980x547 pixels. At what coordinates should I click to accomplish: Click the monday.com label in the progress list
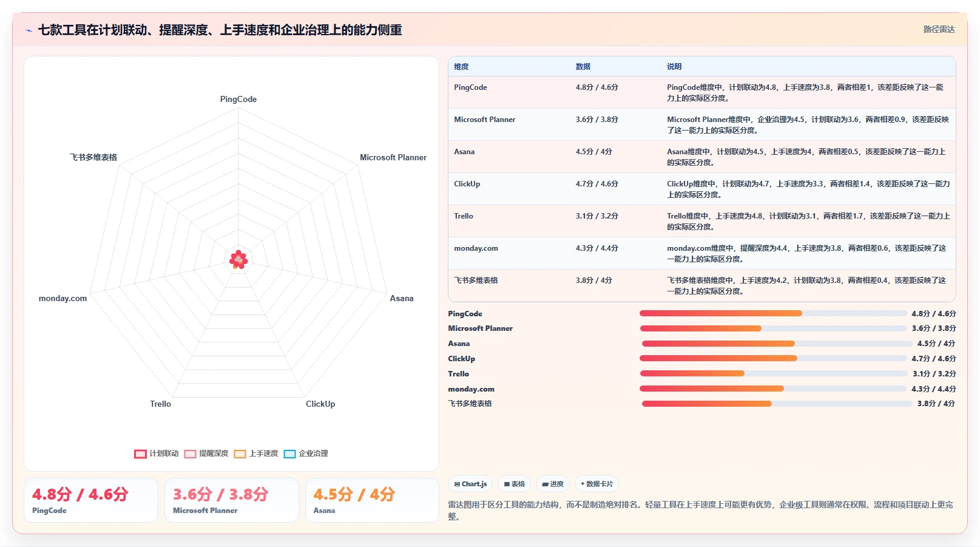pyautogui.click(x=471, y=389)
